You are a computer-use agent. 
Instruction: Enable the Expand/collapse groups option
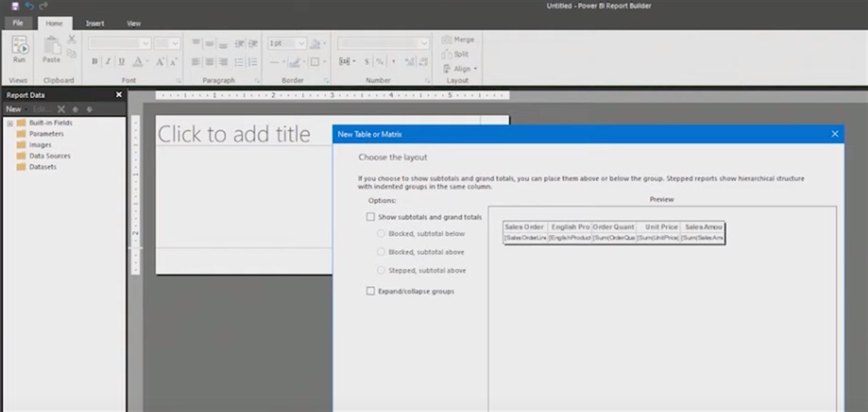pyautogui.click(x=371, y=291)
